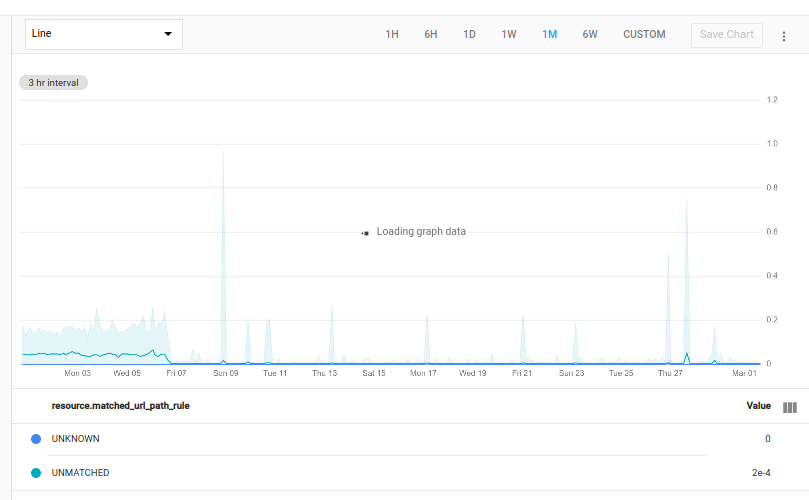Choose the 1D time range
Viewport: 809px width, 500px height.
tap(469, 34)
